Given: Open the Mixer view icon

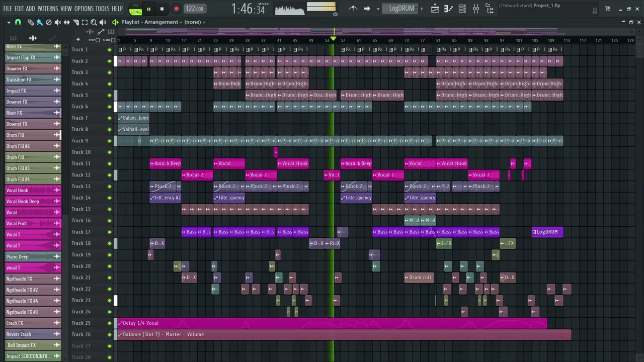Looking at the screenshot, I should (475, 9).
